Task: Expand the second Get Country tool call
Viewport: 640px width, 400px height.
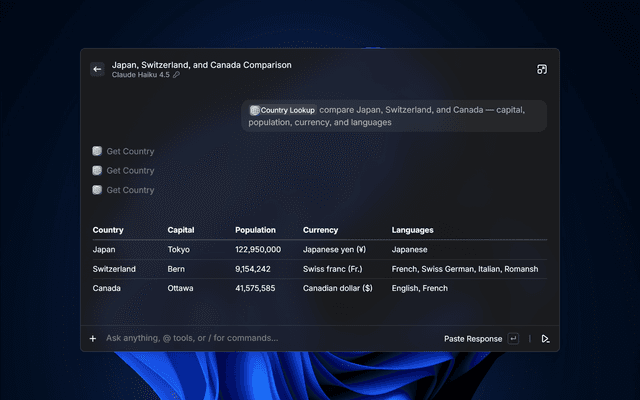Action: click(x=123, y=171)
